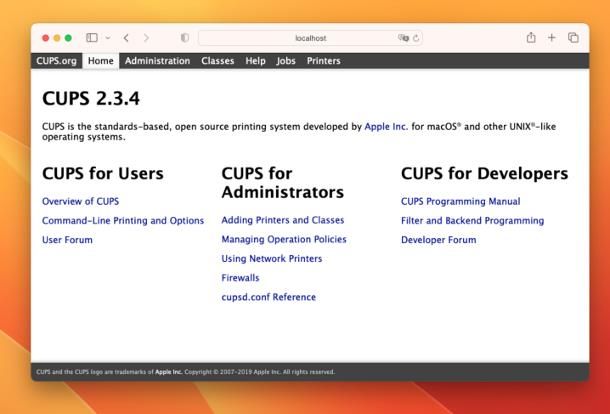Open Managing Operation Policies link
The image size is (610, 414).
point(284,239)
